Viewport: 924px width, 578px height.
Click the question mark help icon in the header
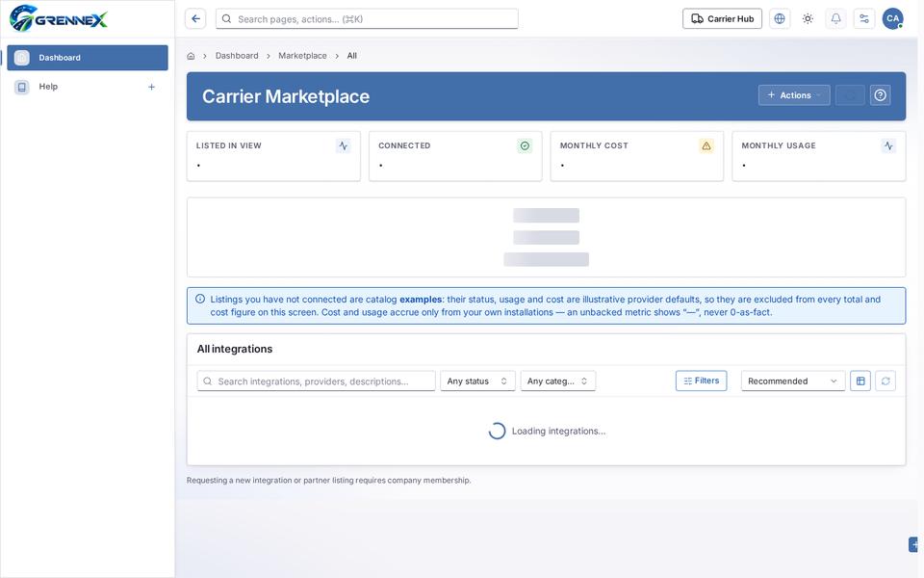coord(881,95)
